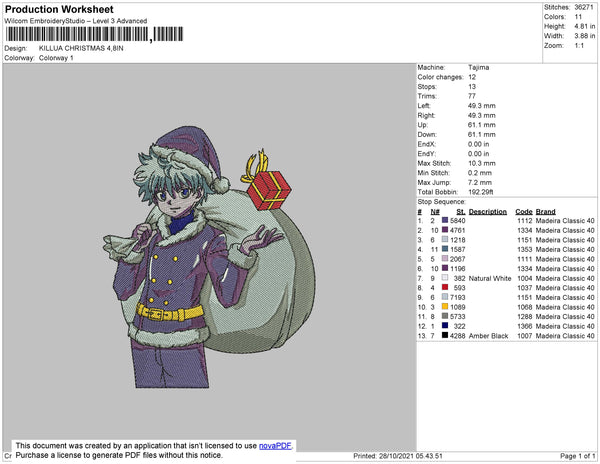
Task: Select the pink swatch beside 2067
Action: 445,259
